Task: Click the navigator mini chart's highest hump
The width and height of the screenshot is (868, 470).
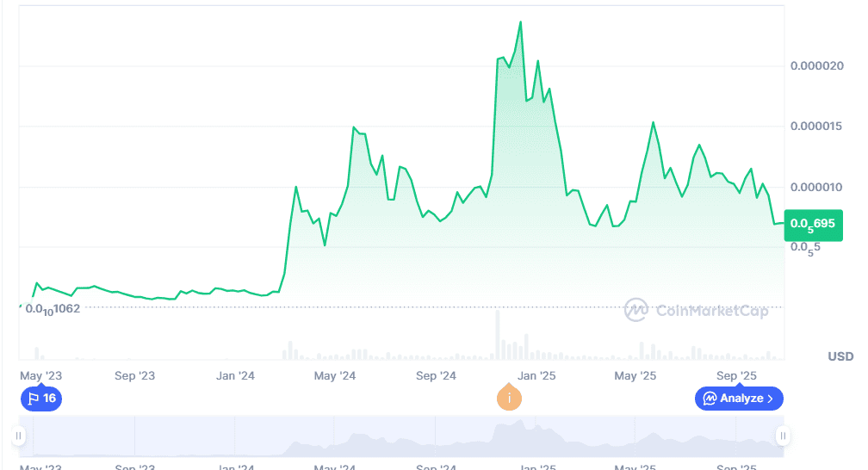Action: pos(499,428)
